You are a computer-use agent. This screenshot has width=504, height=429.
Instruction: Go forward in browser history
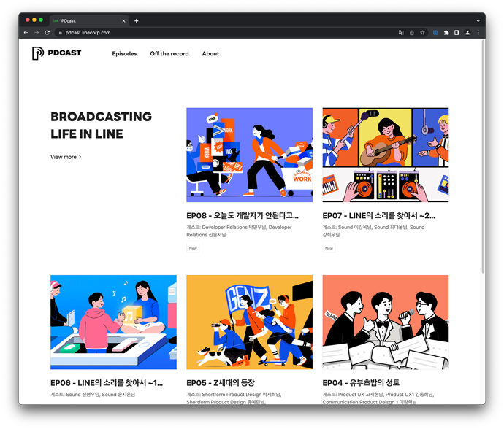click(37, 32)
